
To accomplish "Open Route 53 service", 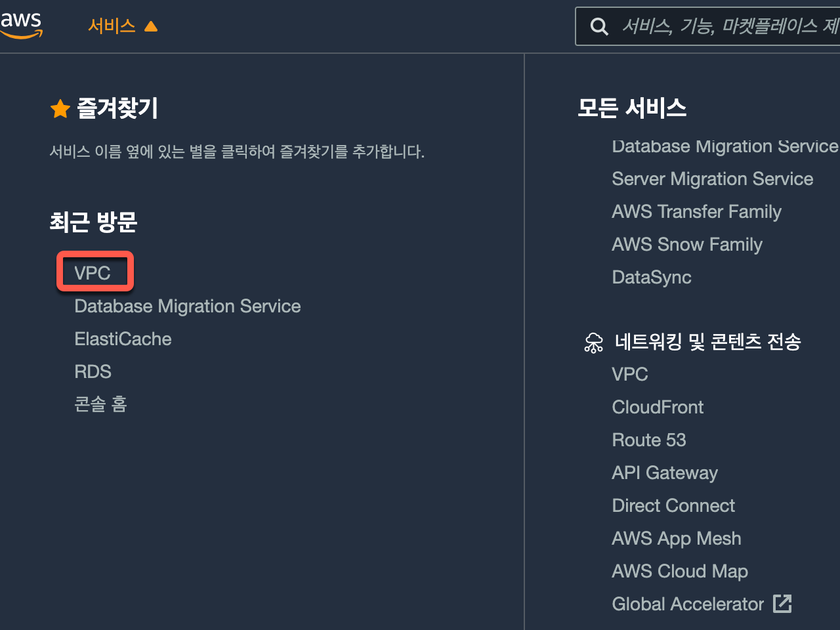I will coord(649,440).
